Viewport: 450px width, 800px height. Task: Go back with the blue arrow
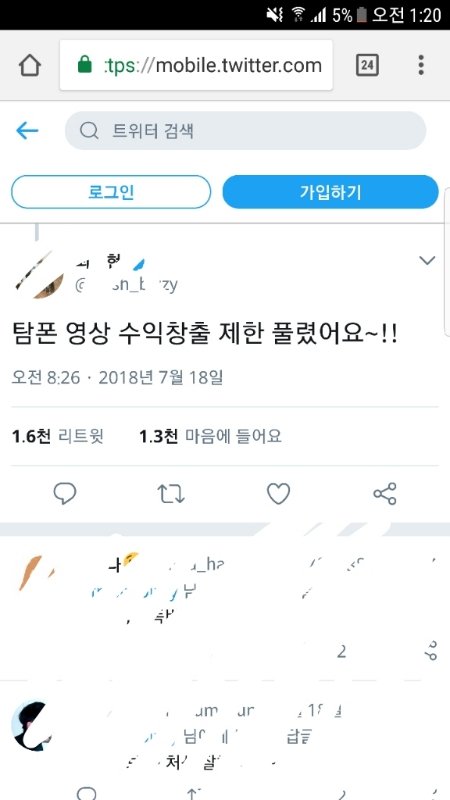pyautogui.click(x=27, y=131)
